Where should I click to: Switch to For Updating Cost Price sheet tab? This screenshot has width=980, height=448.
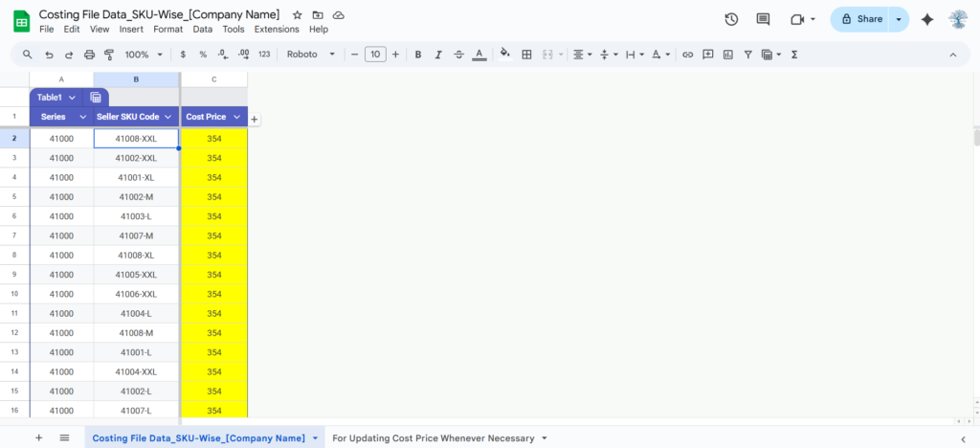[439, 437]
